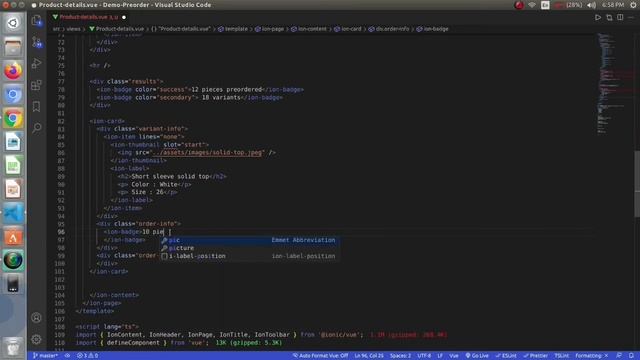The width and height of the screenshot is (640, 360).
Task: Split the editor to the right
Action: pos(620,18)
